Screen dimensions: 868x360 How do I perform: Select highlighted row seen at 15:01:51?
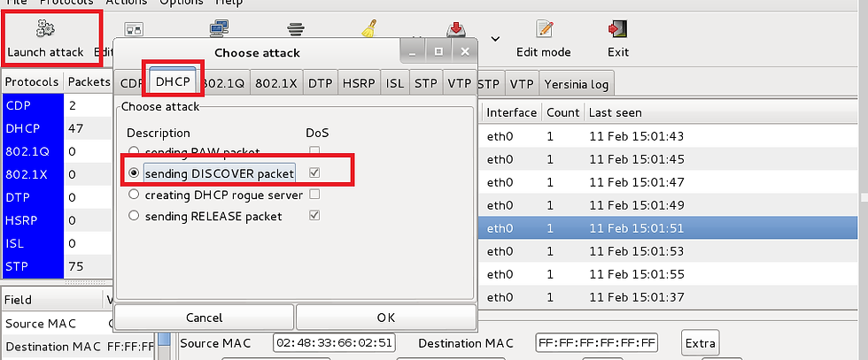pos(670,228)
